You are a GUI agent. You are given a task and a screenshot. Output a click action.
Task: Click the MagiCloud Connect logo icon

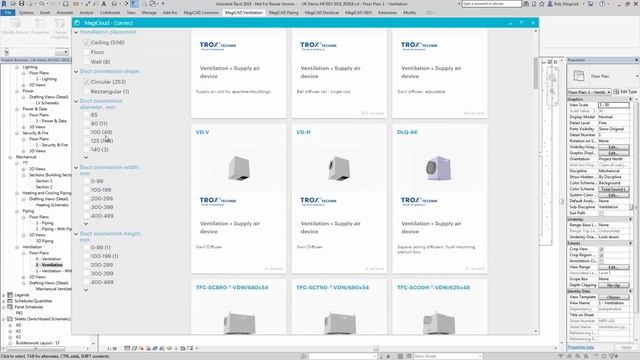(x=77, y=23)
